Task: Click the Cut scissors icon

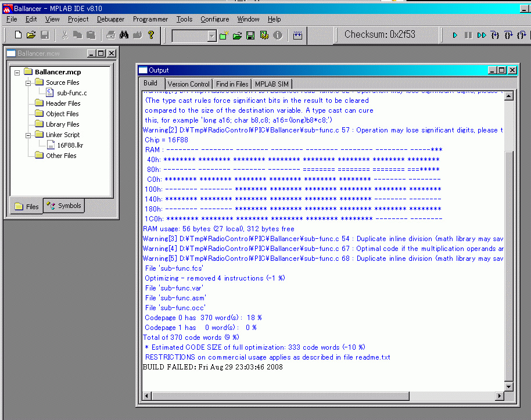Action: click(x=64, y=35)
